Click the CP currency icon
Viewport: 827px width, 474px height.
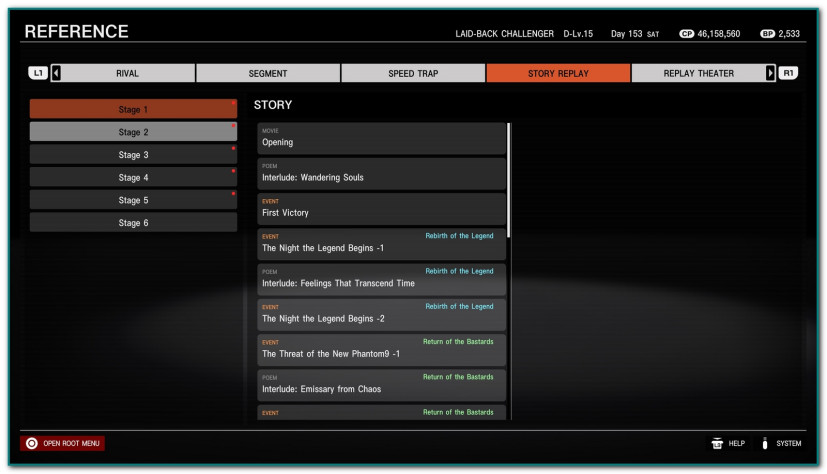click(686, 34)
